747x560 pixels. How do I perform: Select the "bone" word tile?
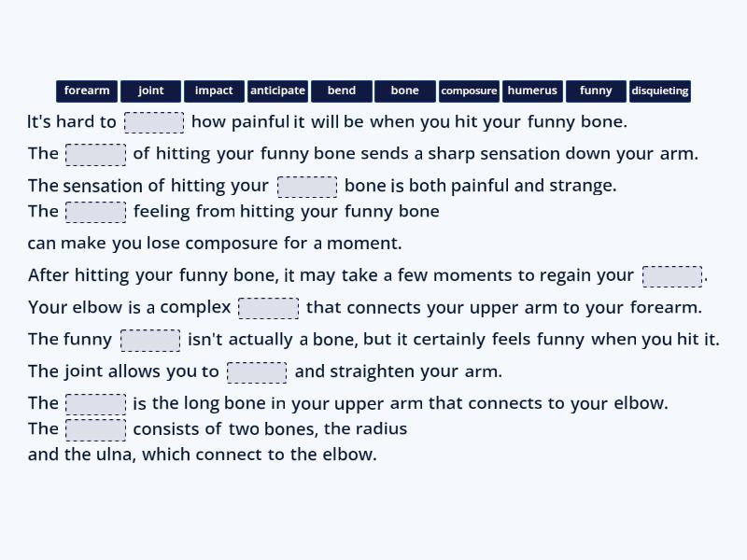[404, 91]
